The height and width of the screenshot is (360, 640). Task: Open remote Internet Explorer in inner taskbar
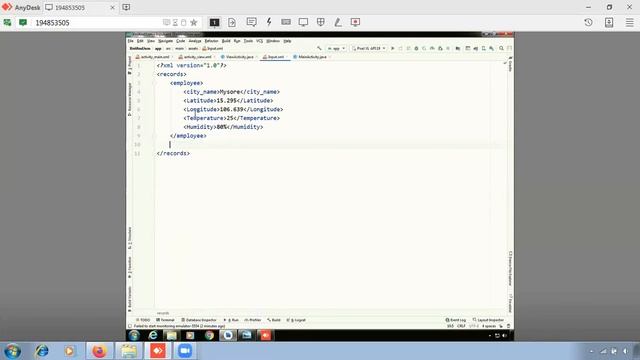[x=153, y=336]
